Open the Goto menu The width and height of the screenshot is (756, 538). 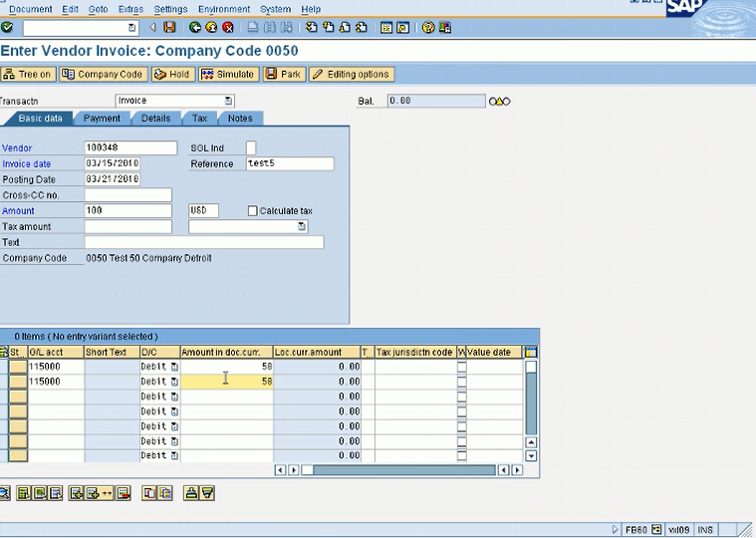point(98,9)
